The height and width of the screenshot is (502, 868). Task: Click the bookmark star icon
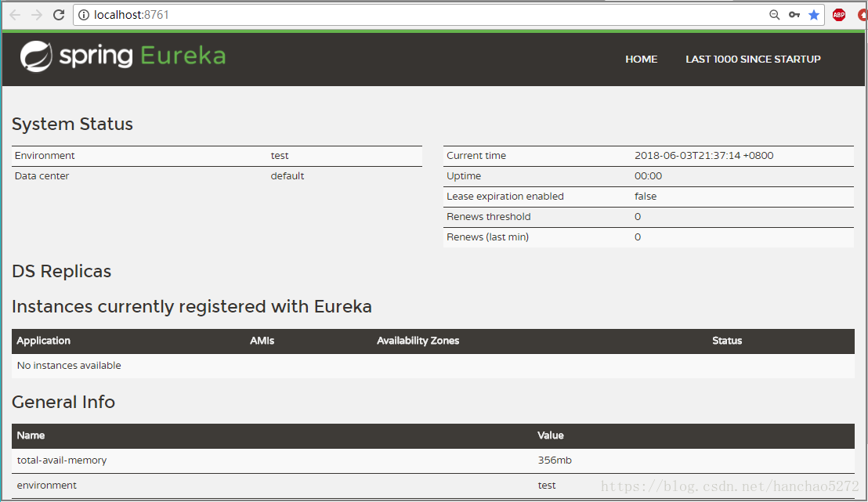coord(814,15)
